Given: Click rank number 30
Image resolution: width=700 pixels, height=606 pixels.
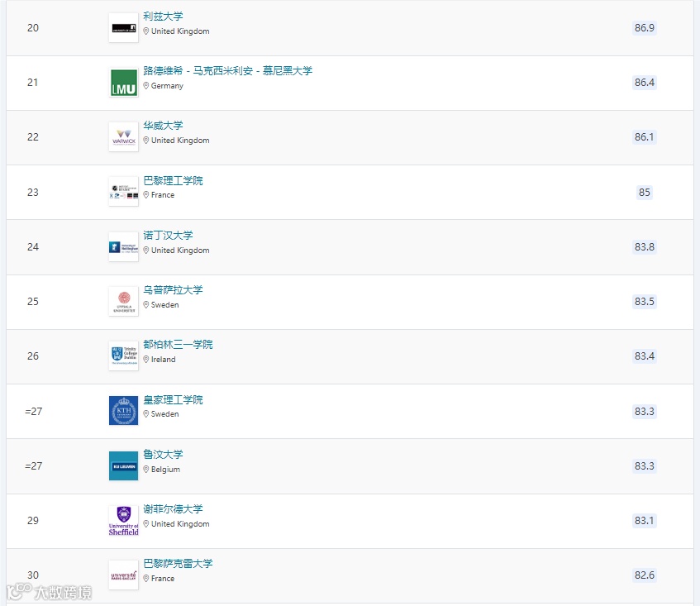Looking at the screenshot, I should tap(33, 575).
